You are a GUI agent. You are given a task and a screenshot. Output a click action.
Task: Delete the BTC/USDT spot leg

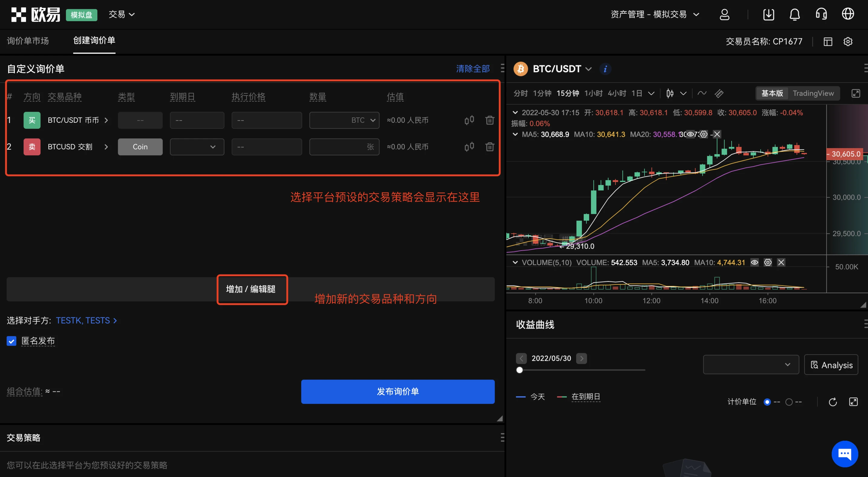pos(490,120)
